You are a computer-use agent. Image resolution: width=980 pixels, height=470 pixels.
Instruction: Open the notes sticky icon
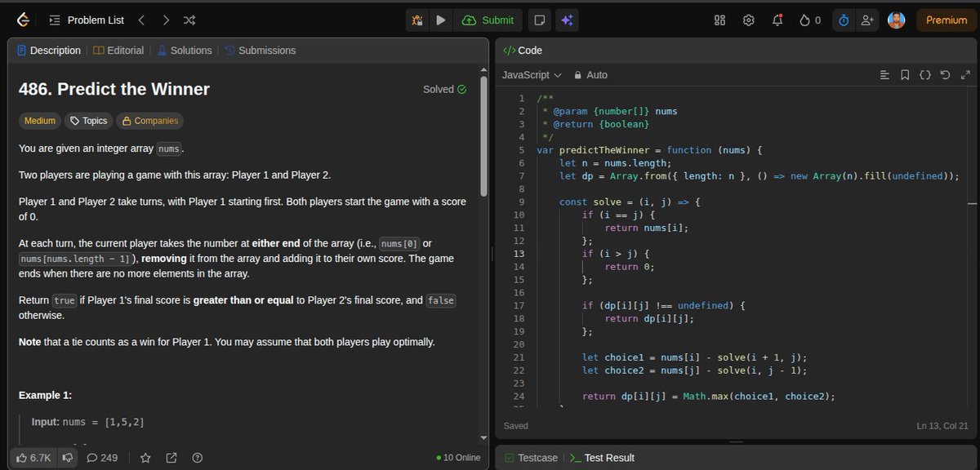[539, 20]
